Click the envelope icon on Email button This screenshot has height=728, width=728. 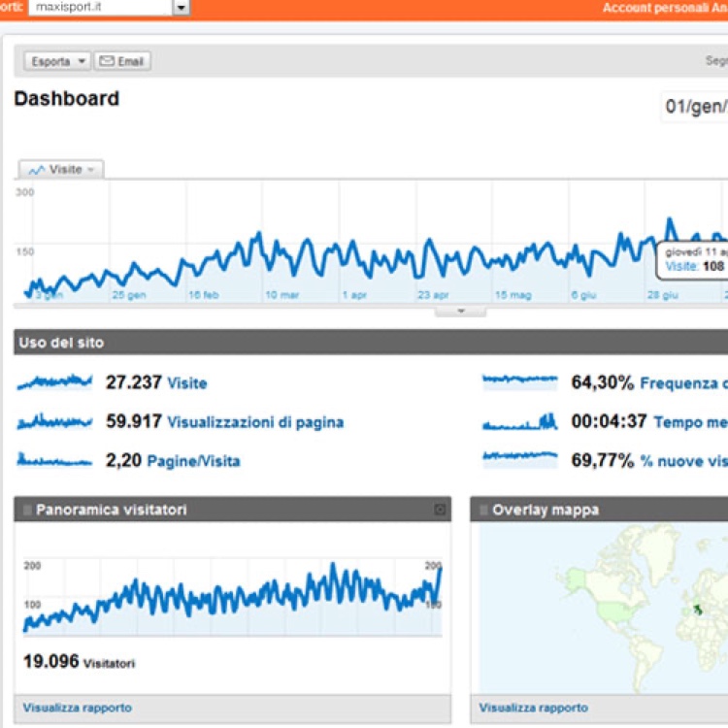(x=106, y=61)
